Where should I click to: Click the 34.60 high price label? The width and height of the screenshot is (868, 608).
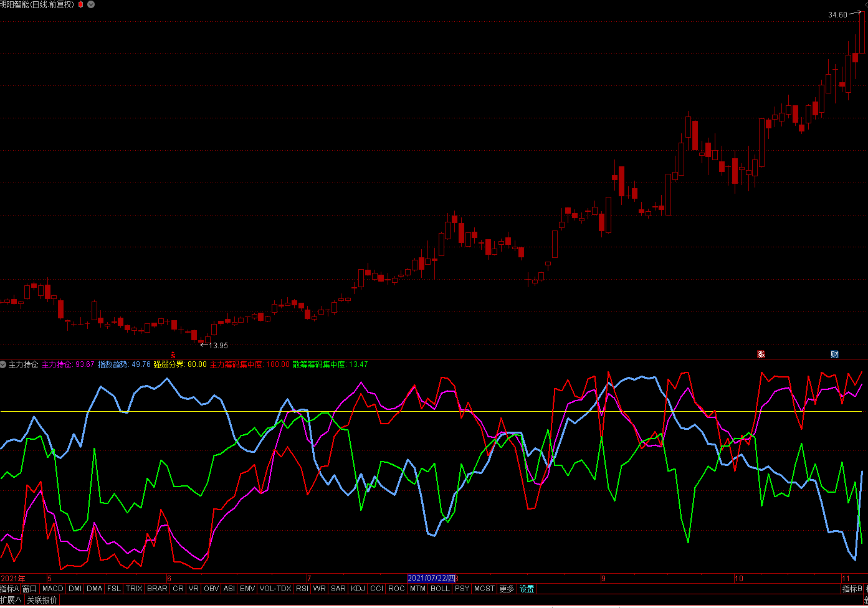coord(837,15)
